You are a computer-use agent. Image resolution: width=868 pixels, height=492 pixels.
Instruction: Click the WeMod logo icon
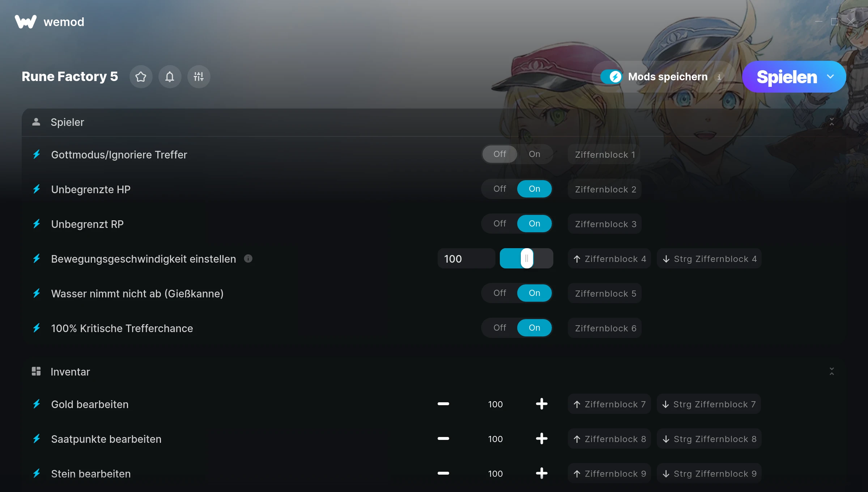click(x=26, y=22)
